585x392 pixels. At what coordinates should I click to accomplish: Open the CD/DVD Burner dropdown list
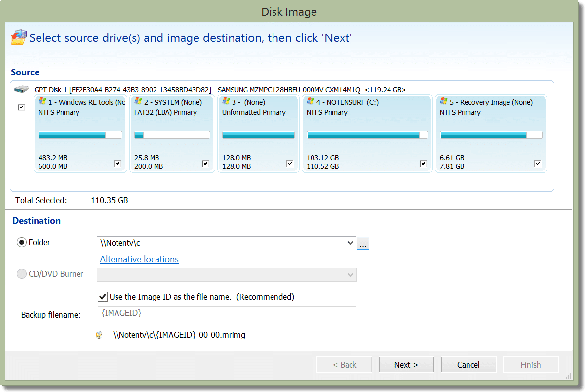(x=351, y=275)
